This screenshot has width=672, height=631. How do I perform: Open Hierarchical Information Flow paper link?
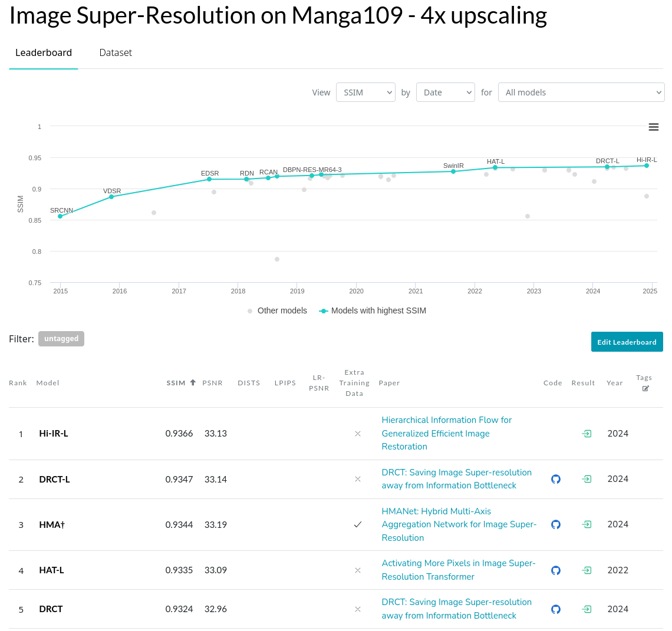click(447, 433)
